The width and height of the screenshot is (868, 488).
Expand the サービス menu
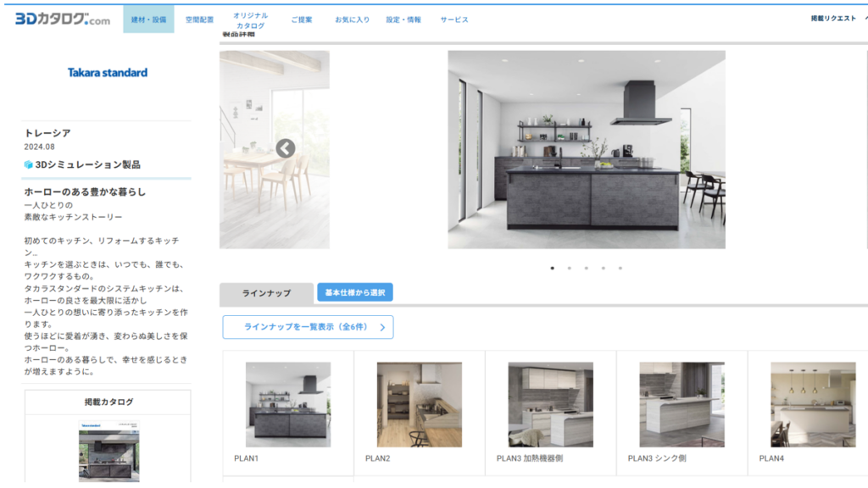point(454,19)
